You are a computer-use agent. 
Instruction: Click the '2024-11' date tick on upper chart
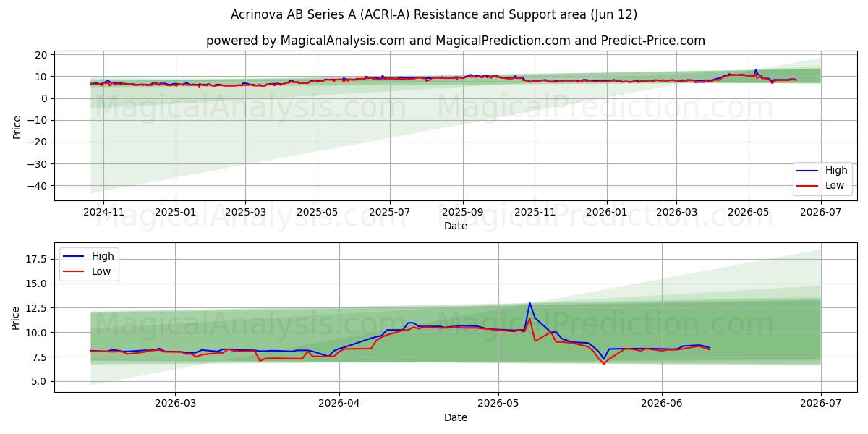103,212
